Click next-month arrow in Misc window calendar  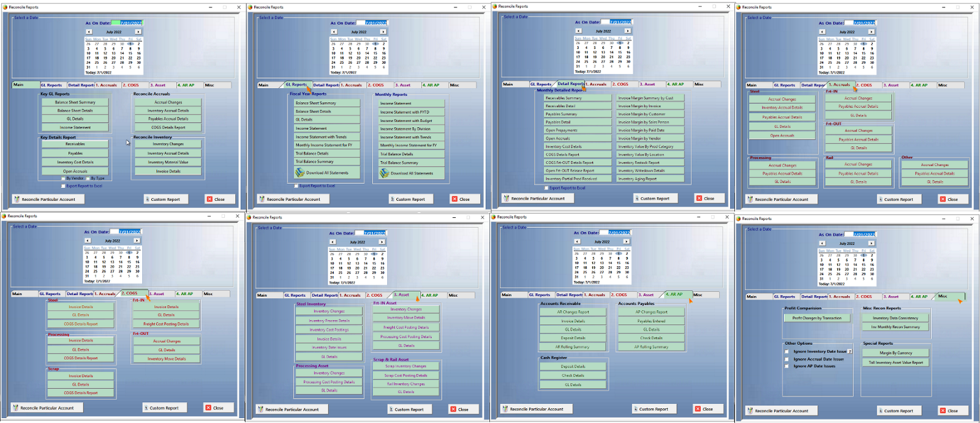[872, 243]
